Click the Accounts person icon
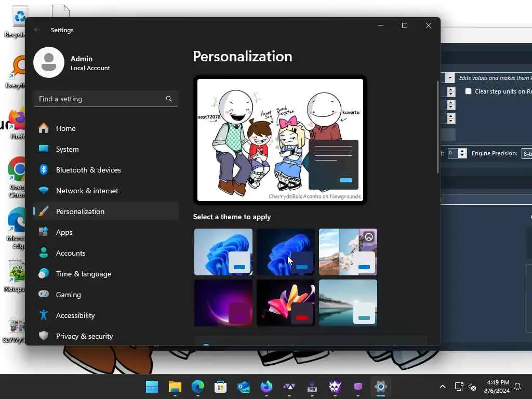The width and height of the screenshot is (532, 399). coord(44,252)
